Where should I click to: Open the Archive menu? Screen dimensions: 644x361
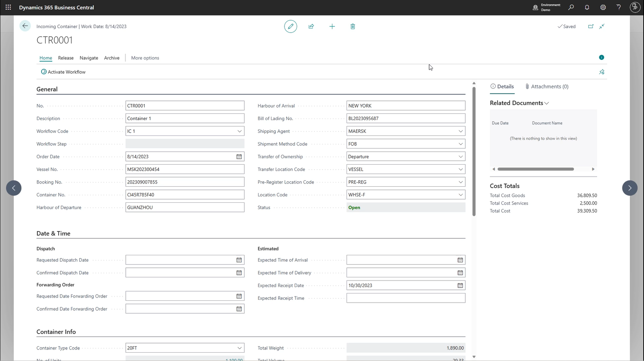112,58
